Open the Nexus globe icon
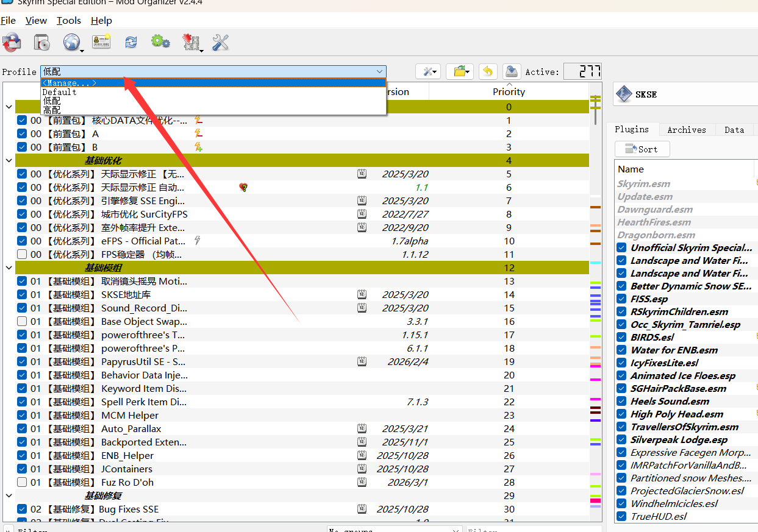758x532 pixels. coord(72,43)
